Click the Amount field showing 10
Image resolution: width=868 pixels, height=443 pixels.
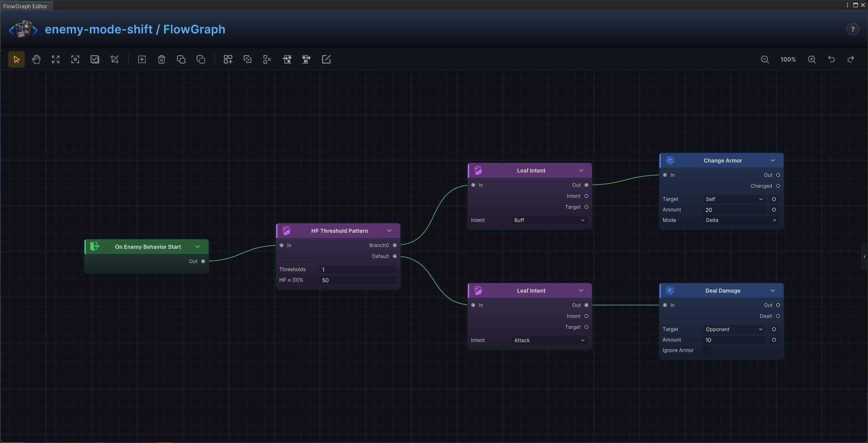(734, 340)
